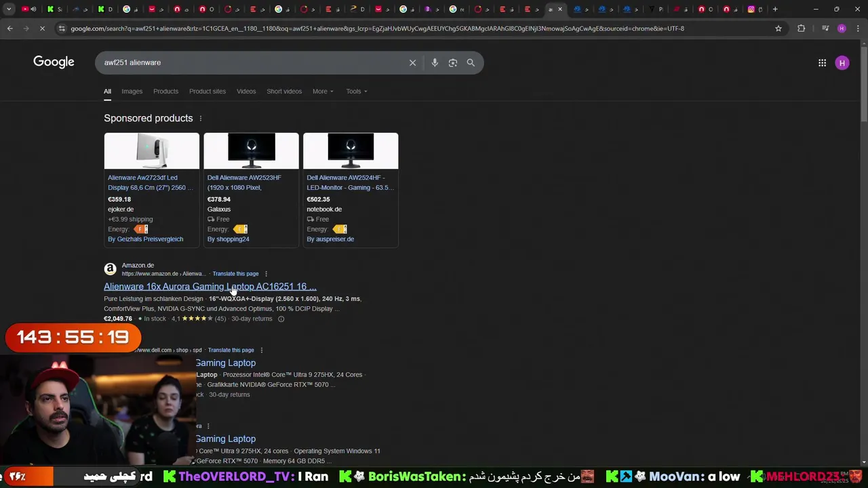868x488 pixels.
Task: Open the Google apps grid
Action: tap(822, 63)
